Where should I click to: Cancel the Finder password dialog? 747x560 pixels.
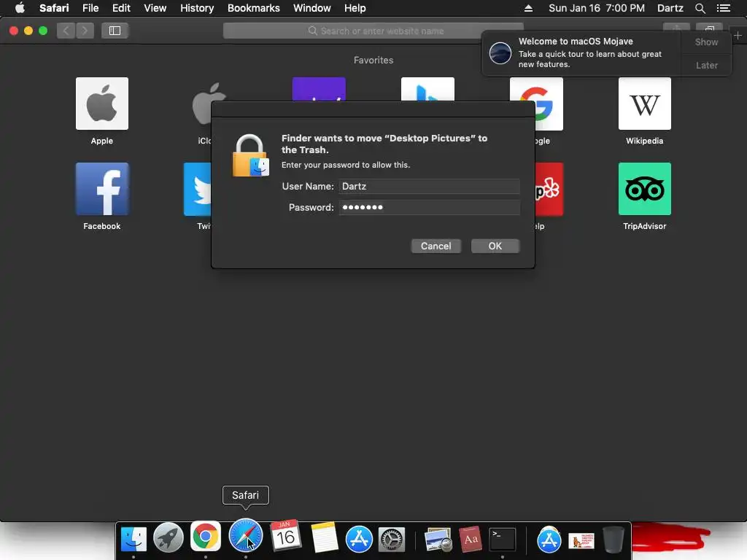(436, 246)
